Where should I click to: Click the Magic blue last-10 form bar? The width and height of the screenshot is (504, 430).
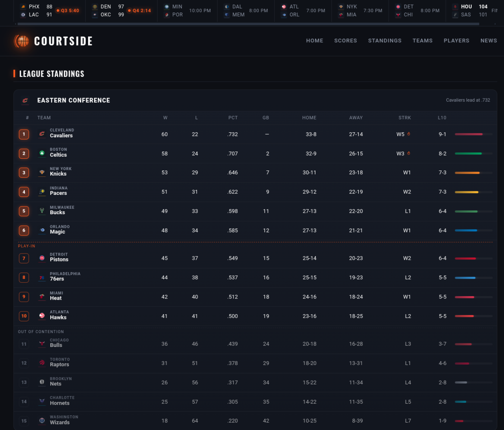(x=474, y=230)
